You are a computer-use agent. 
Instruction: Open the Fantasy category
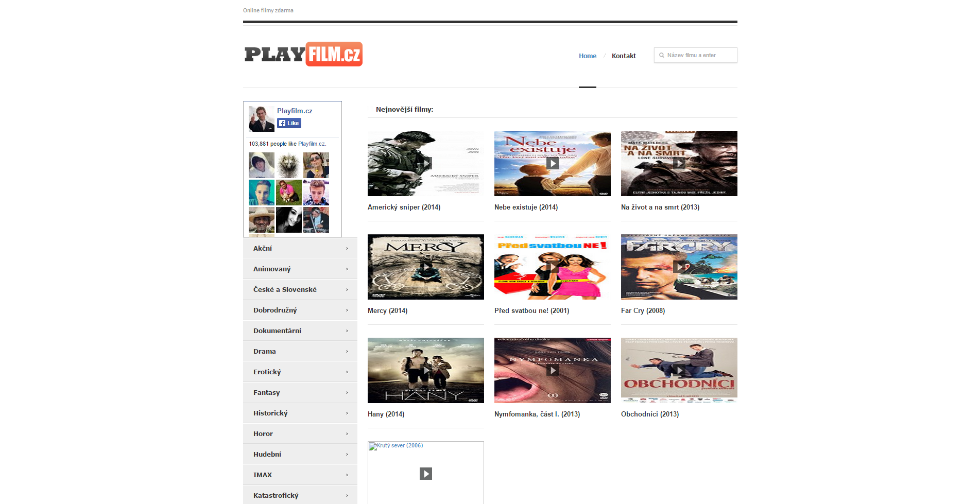click(x=300, y=392)
